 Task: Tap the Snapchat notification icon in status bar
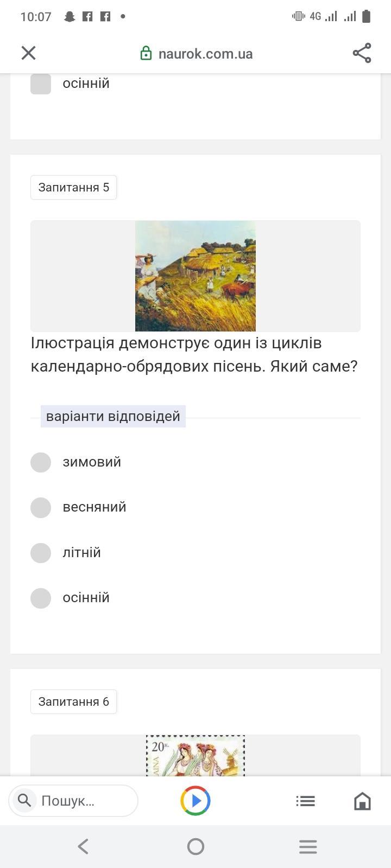(x=70, y=16)
